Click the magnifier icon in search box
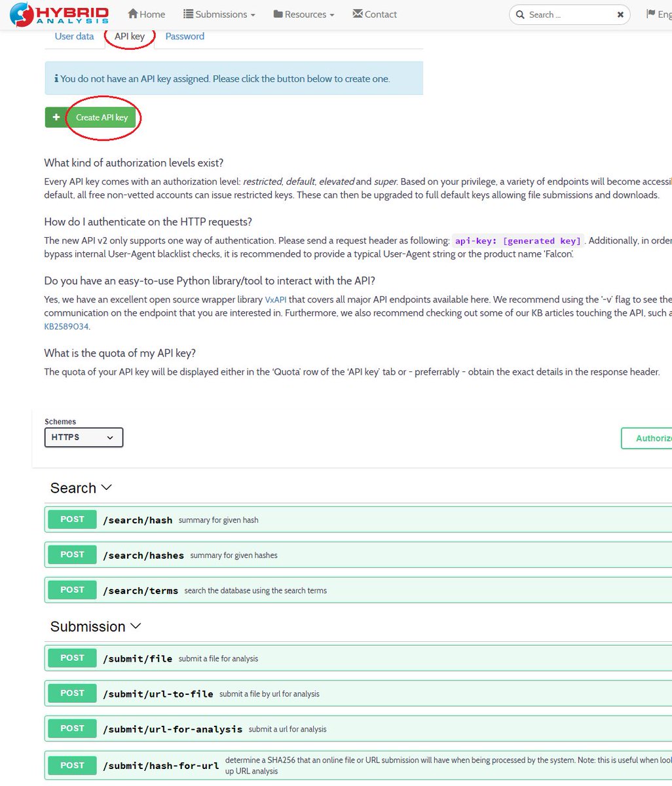This screenshot has width=672, height=786. 519,14
